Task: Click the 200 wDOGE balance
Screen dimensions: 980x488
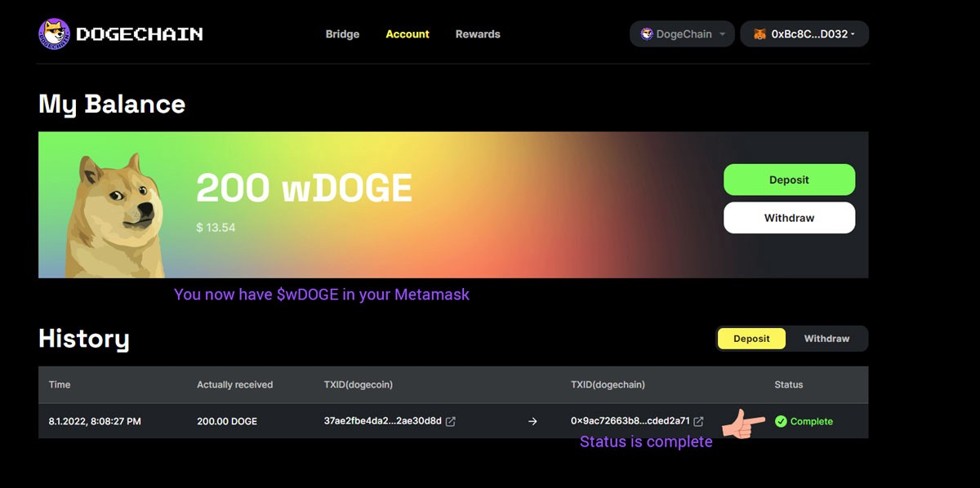Action: (x=304, y=189)
